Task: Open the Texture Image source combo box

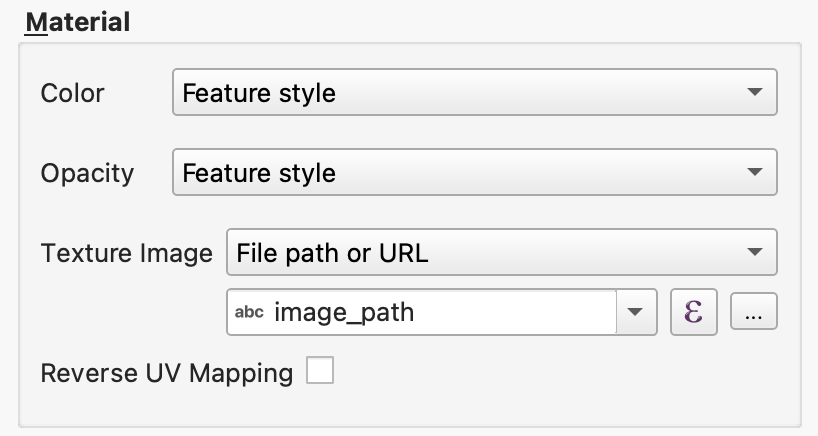Action: 501,253
